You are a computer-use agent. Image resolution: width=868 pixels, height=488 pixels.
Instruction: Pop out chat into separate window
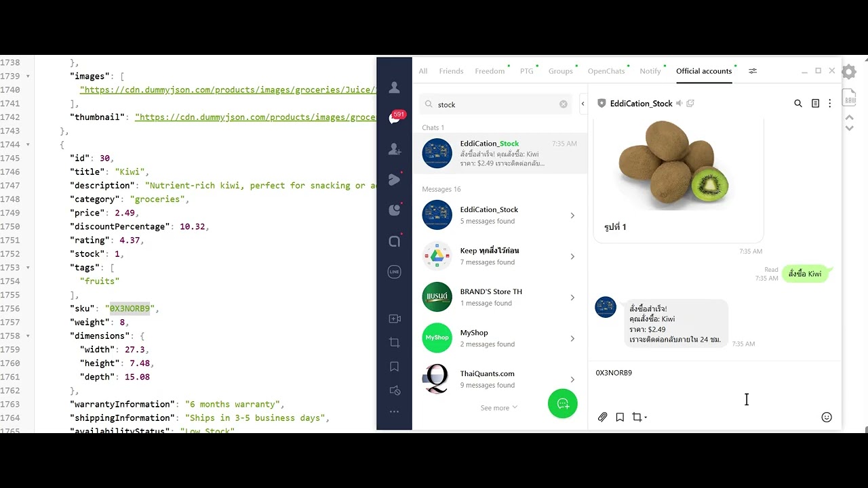pyautogui.click(x=690, y=104)
